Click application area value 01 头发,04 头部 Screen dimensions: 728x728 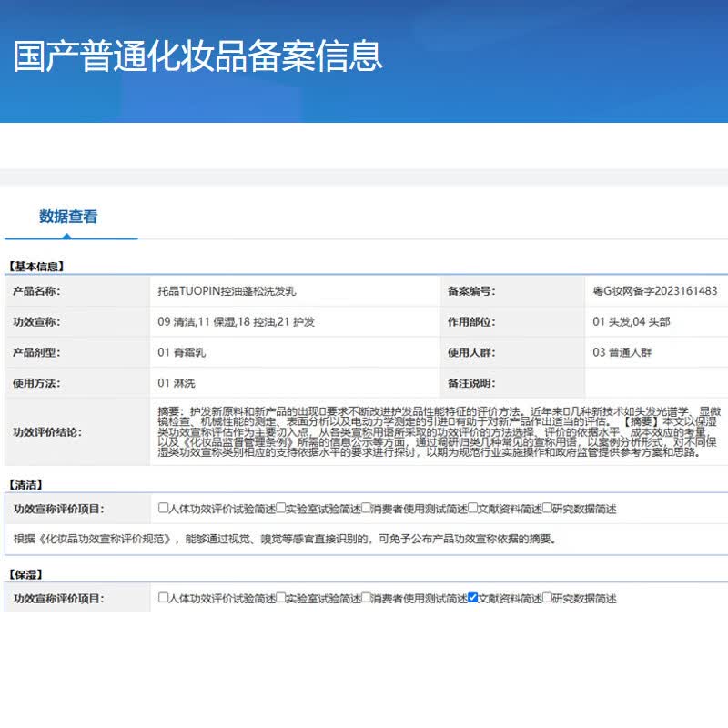click(631, 322)
